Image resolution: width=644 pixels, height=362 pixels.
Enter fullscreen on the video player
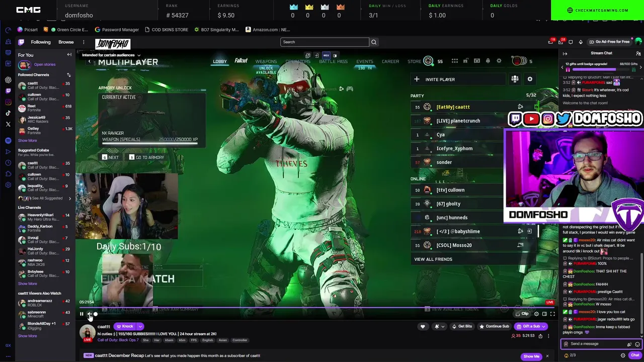tap(552, 314)
